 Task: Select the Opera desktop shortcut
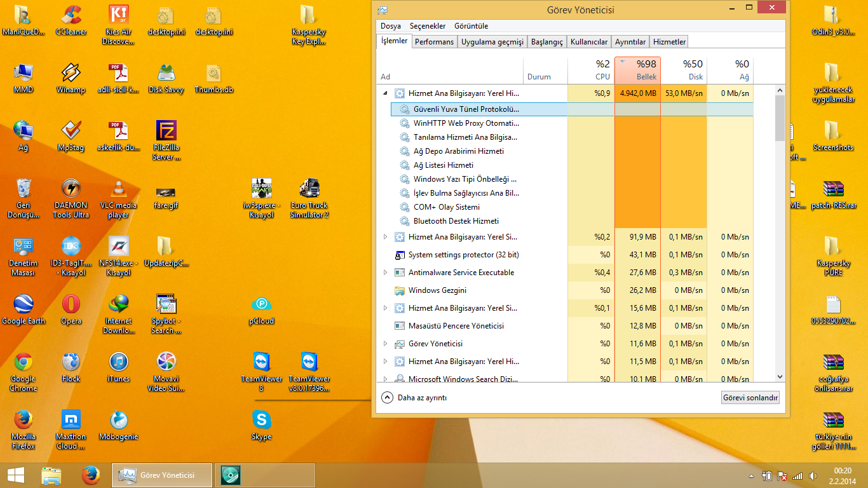71,304
